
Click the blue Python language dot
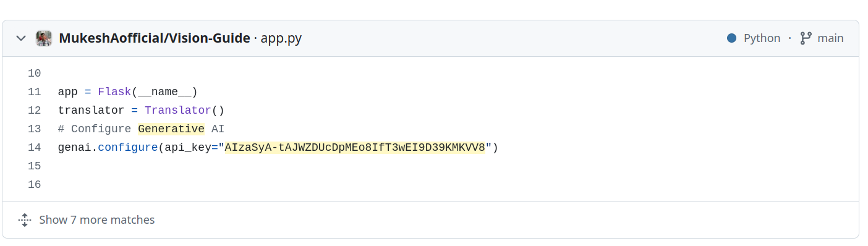point(732,38)
